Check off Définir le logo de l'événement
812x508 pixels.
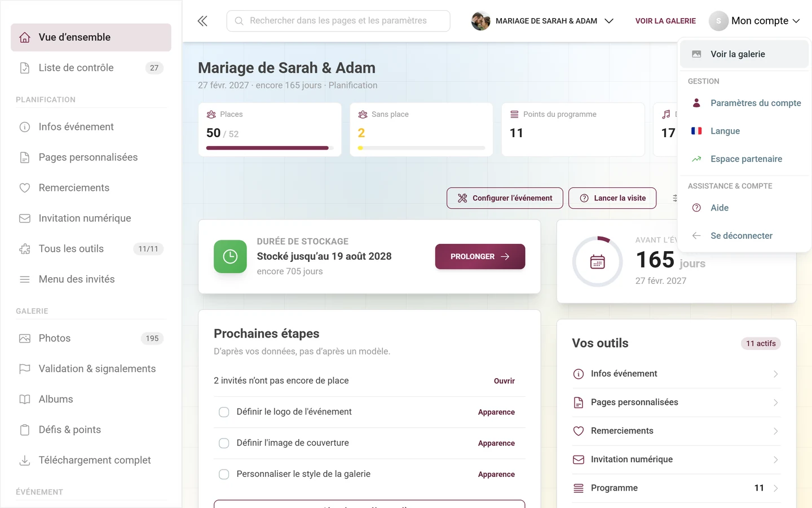(x=224, y=412)
